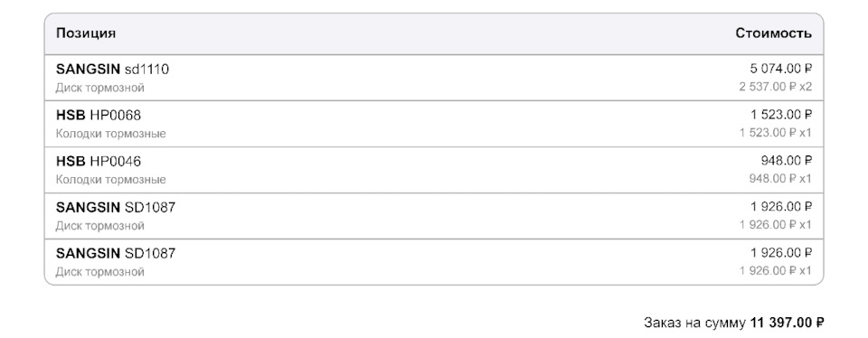Screen dimensions: 868x338
Task: Open the upper SANGSIN SD1087 entry
Action: pyautogui.click(x=116, y=207)
